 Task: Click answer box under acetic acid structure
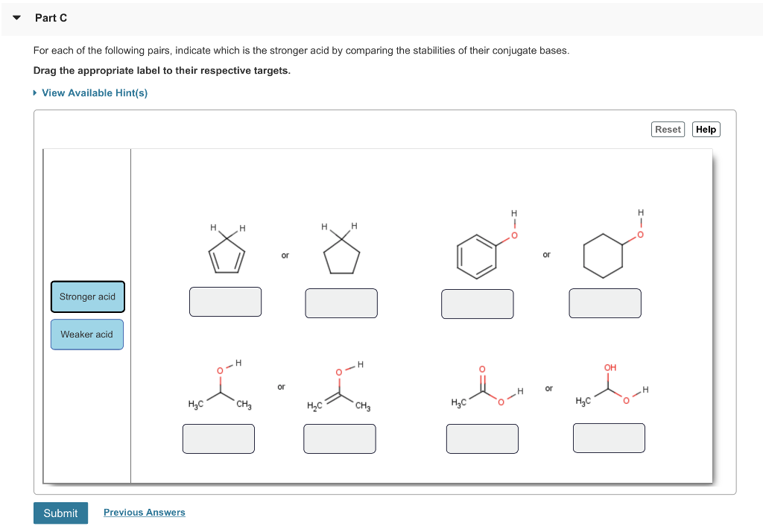pyautogui.click(x=481, y=438)
